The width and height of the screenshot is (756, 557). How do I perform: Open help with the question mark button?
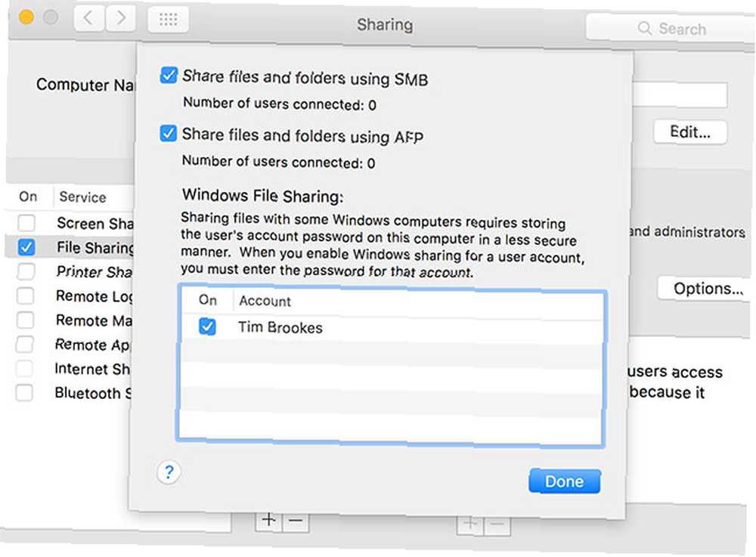coord(169,472)
